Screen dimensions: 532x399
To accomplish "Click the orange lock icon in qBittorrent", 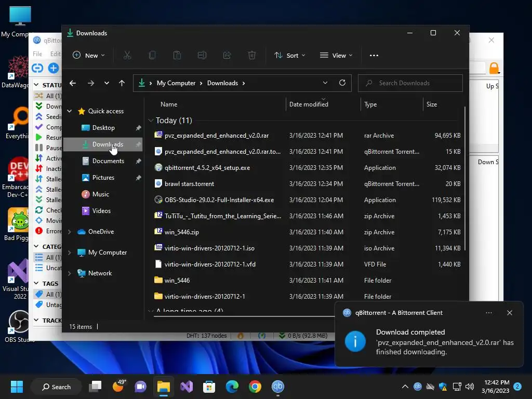I will tap(494, 68).
